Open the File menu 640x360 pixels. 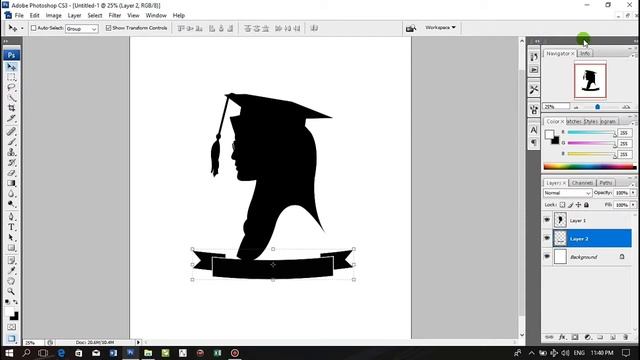(19, 16)
